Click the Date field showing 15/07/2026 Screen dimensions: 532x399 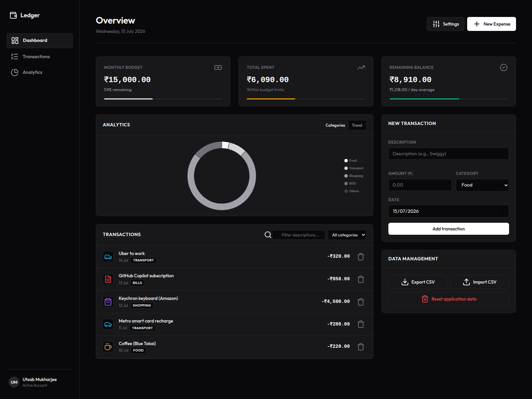[x=449, y=211]
